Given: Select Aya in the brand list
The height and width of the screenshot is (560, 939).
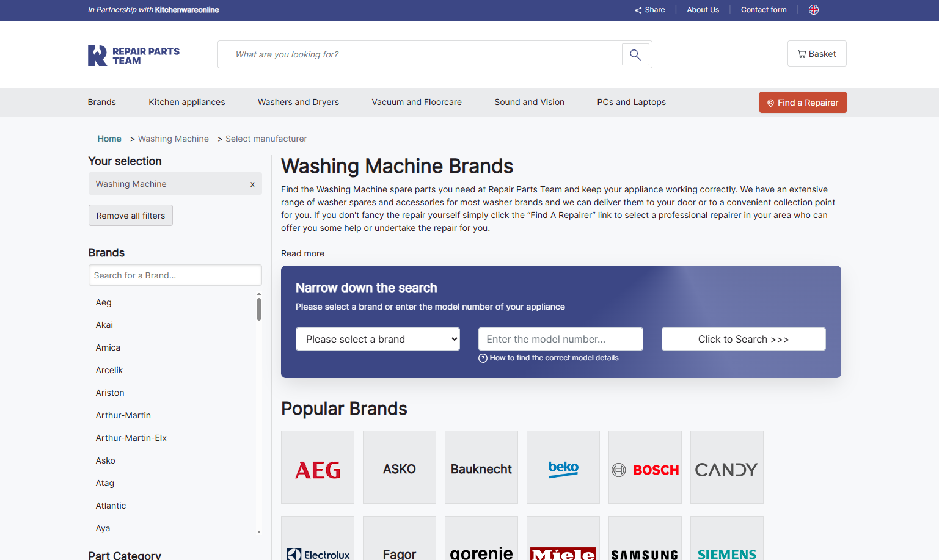Looking at the screenshot, I should click(x=103, y=528).
